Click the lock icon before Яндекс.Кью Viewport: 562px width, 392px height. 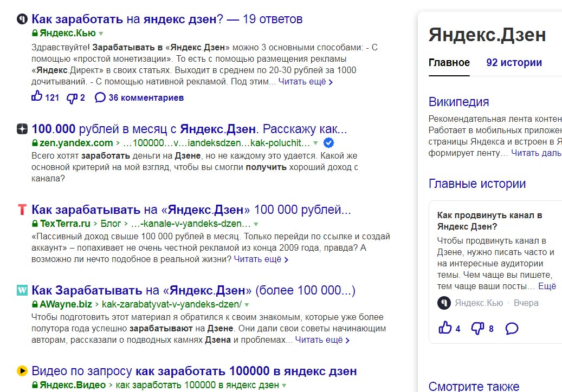(x=35, y=33)
